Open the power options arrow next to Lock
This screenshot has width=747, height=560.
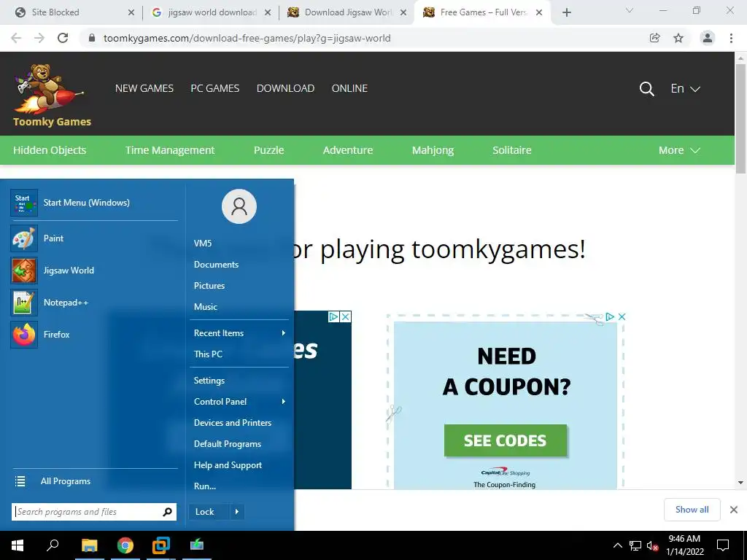point(237,512)
